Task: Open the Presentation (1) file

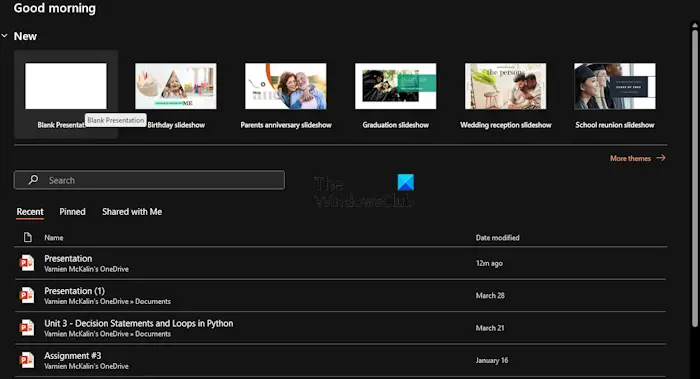Action: point(340,296)
